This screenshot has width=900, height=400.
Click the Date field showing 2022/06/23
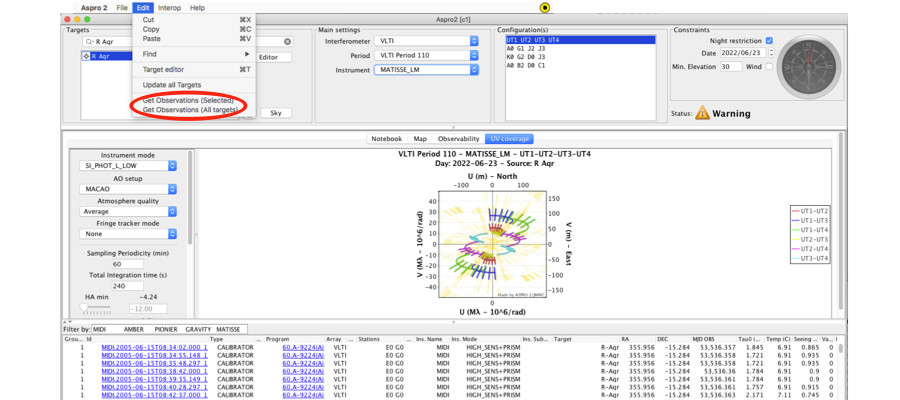pyautogui.click(x=742, y=52)
